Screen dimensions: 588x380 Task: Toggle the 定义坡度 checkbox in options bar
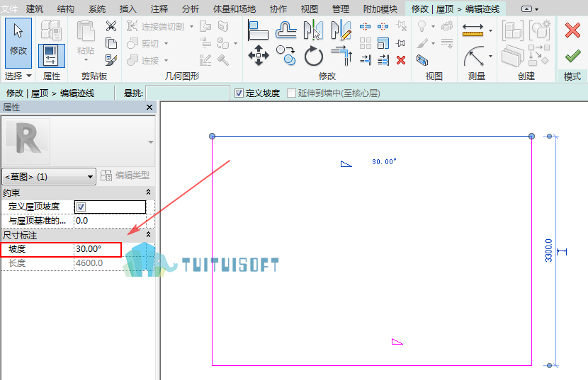tap(239, 93)
